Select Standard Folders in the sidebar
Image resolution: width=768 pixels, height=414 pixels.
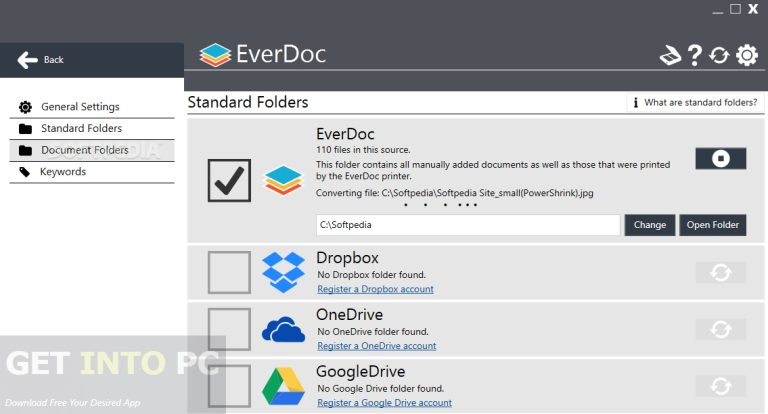pos(81,128)
